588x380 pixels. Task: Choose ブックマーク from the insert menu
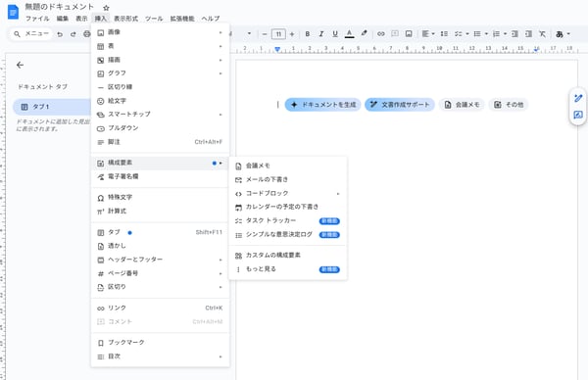pyautogui.click(x=160, y=343)
